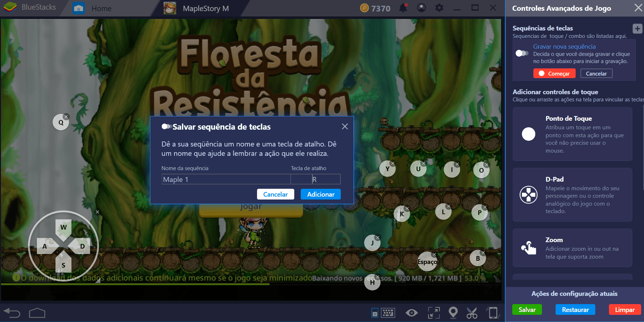644x322 pixels.
Task: Click the red Limpar button
Action: [625, 309]
